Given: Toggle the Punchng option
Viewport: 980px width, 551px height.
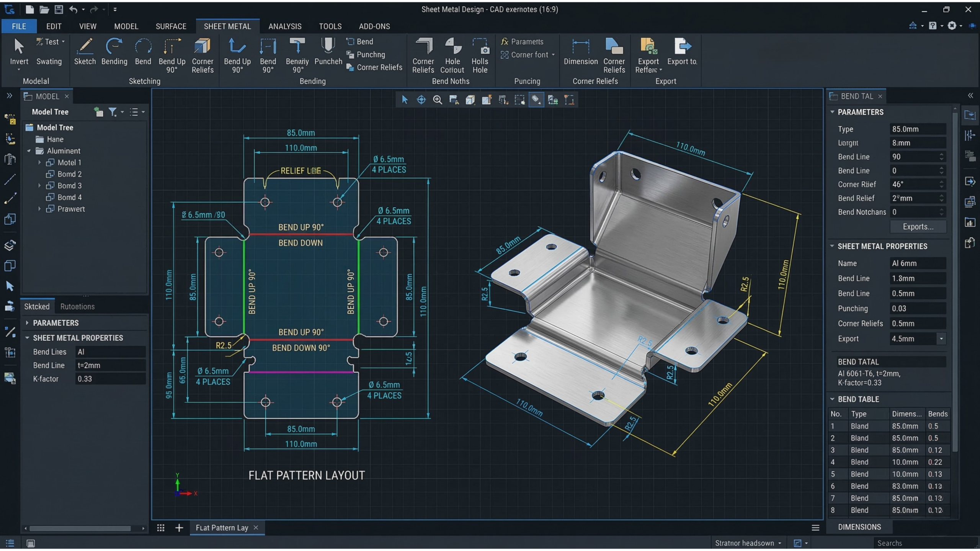Looking at the screenshot, I should [x=366, y=54].
